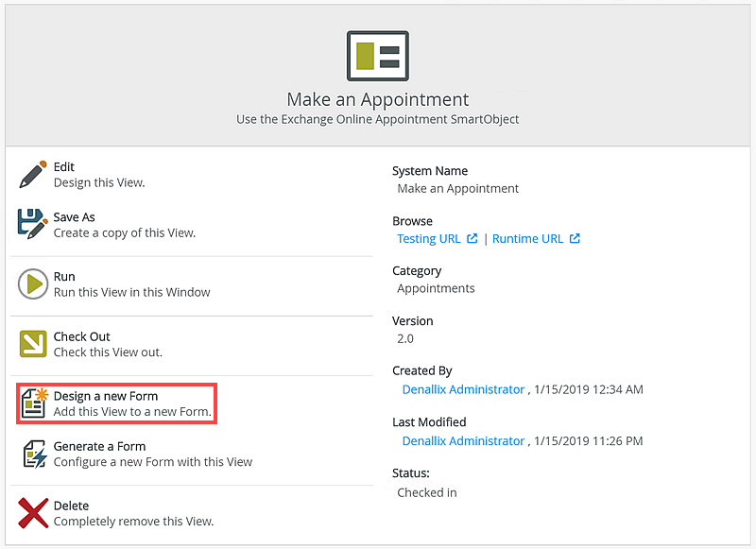Click the Make an Appointment view icon

pos(377,55)
